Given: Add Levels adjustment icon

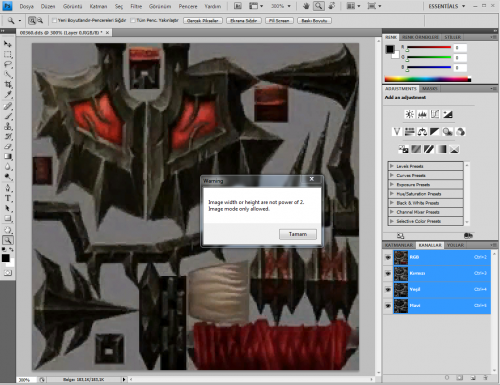Looking at the screenshot, I should pyautogui.click(x=422, y=114).
